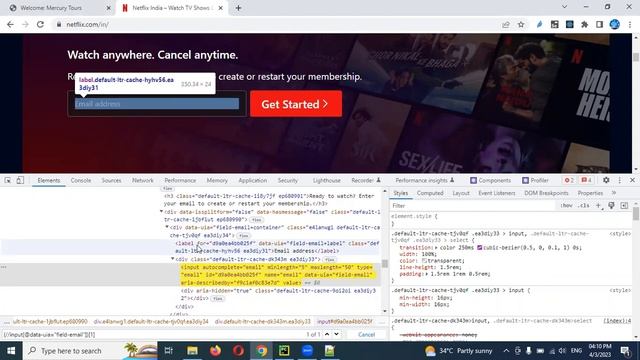
Task: Open the React Profiler tab
Action: coord(535,180)
